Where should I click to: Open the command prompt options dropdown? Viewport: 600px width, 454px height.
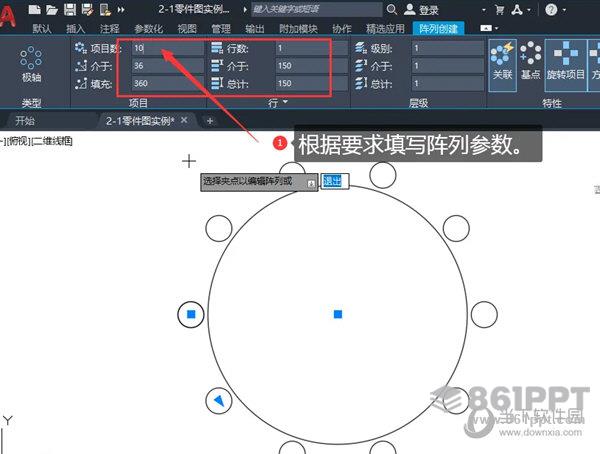[x=311, y=183]
